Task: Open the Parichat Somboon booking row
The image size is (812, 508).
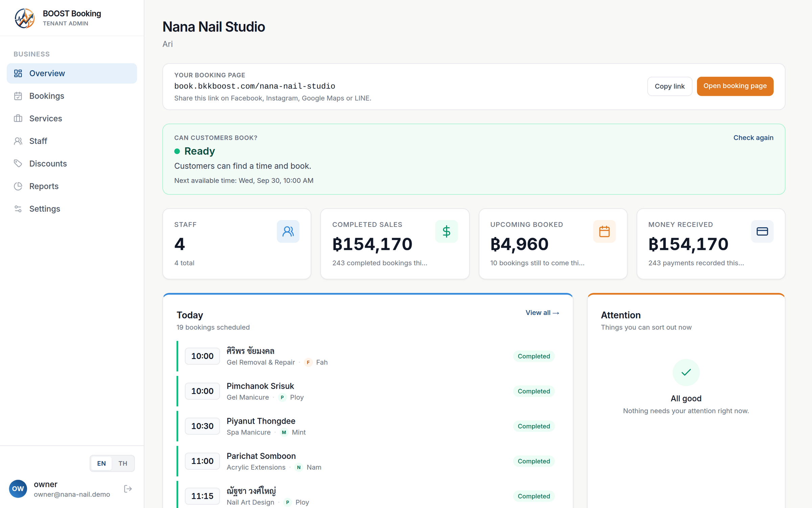Action: (367, 461)
